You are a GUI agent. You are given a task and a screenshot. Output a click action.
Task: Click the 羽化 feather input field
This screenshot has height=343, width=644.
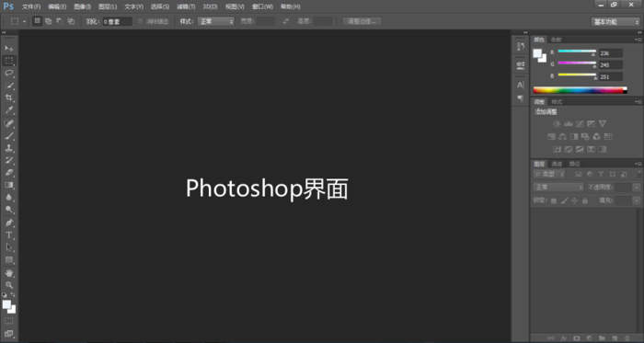(118, 22)
